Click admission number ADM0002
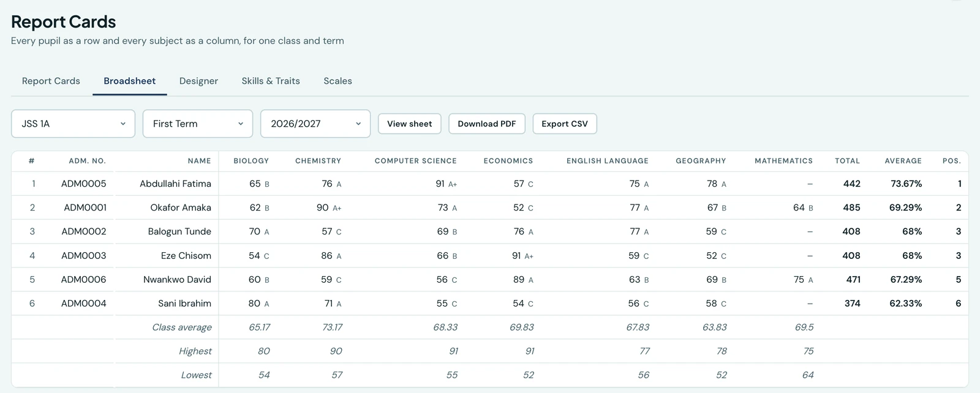The image size is (980, 393). tap(84, 231)
